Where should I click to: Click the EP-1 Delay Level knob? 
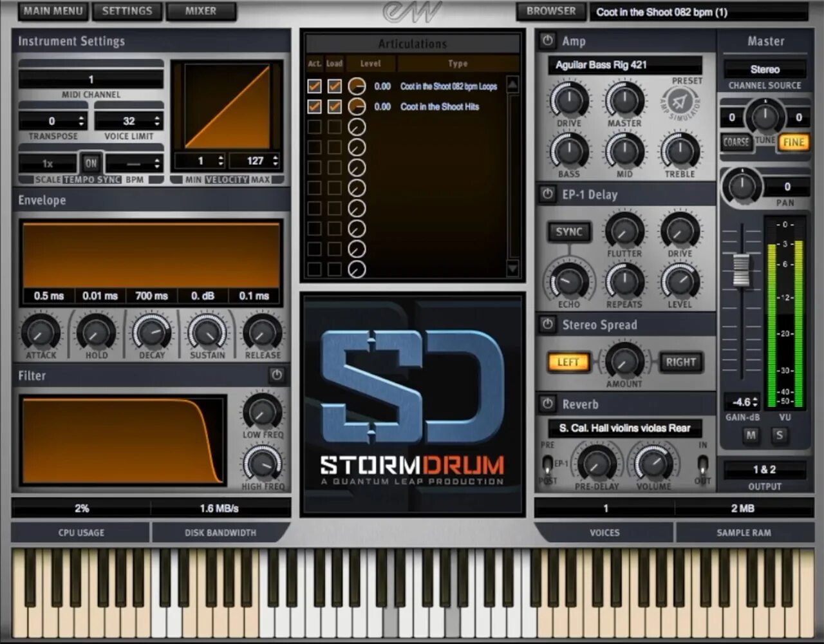[x=680, y=281]
